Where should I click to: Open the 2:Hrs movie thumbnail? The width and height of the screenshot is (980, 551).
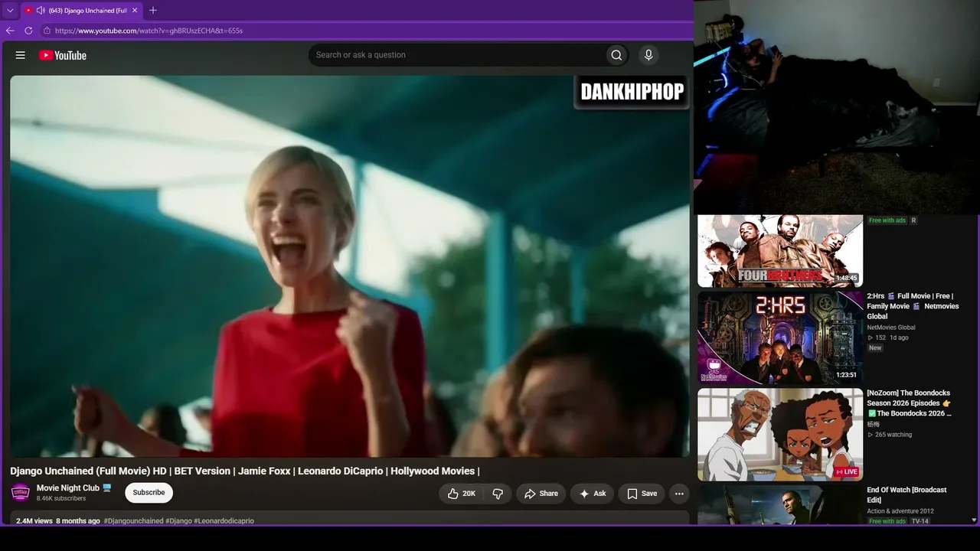[x=780, y=337]
